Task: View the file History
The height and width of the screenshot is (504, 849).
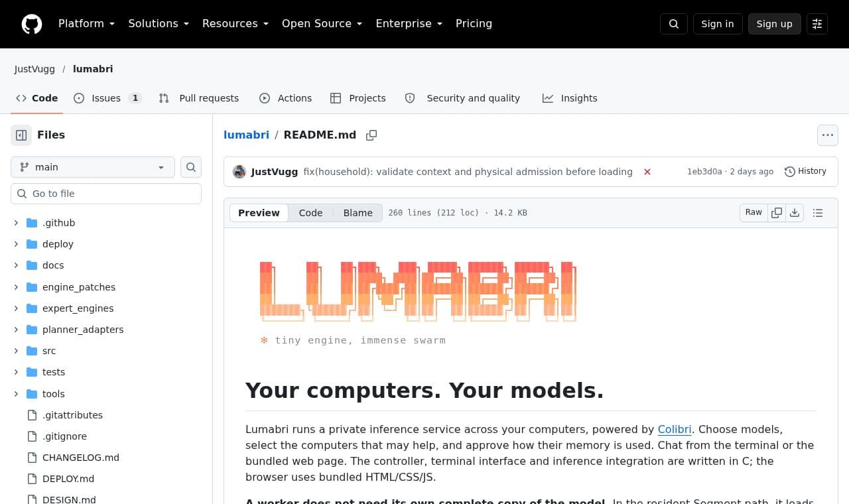Action: click(805, 171)
